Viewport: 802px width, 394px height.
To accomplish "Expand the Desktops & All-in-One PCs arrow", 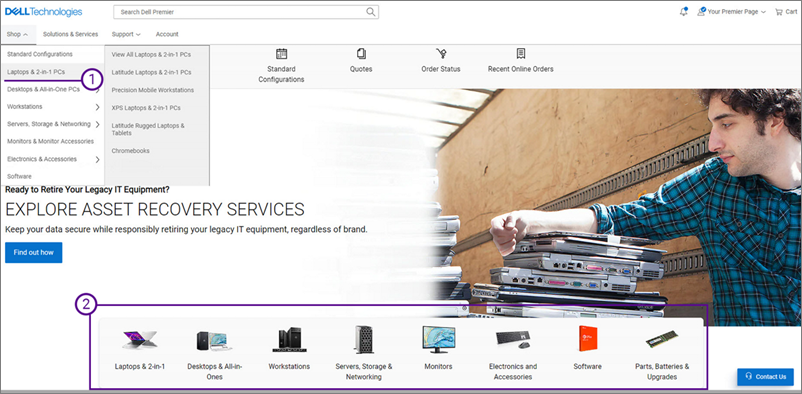I will pos(97,90).
